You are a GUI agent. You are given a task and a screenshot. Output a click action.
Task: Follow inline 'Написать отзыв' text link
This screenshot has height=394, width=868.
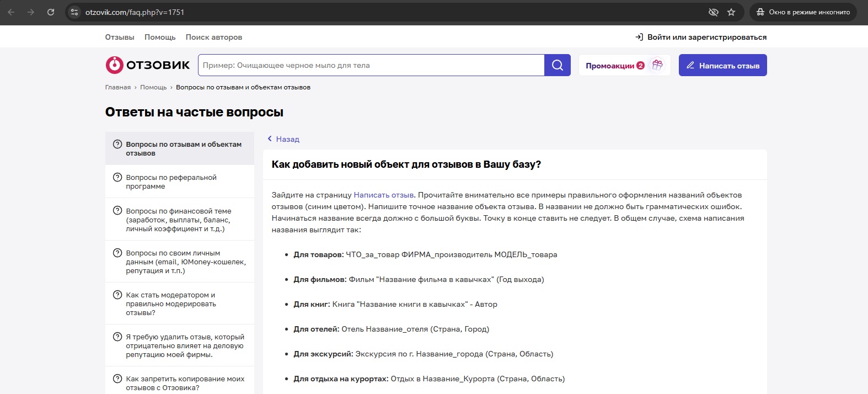point(383,195)
